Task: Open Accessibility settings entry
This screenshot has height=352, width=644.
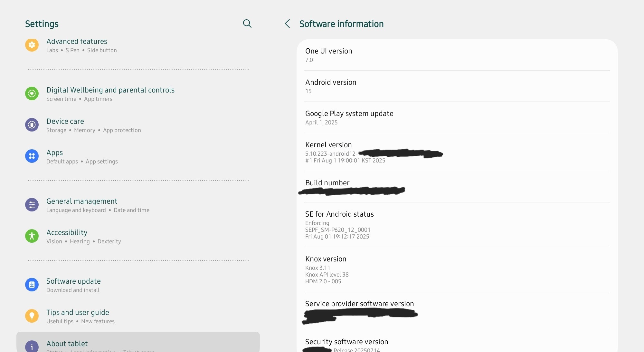Action: [x=138, y=236]
